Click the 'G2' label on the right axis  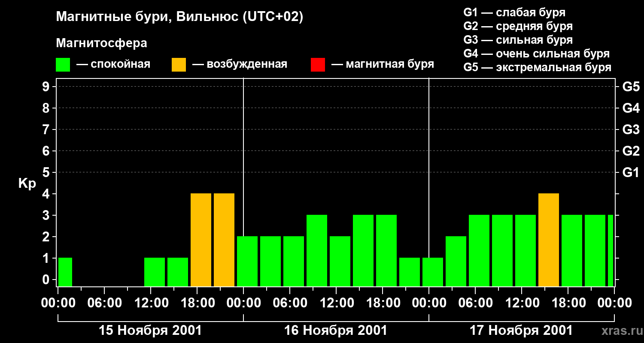[631, 151]
